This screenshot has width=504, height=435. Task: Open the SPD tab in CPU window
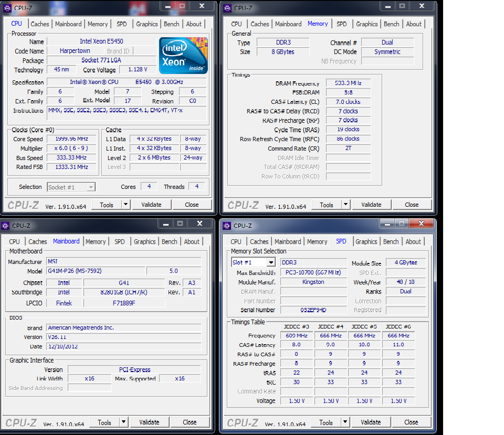121,24
